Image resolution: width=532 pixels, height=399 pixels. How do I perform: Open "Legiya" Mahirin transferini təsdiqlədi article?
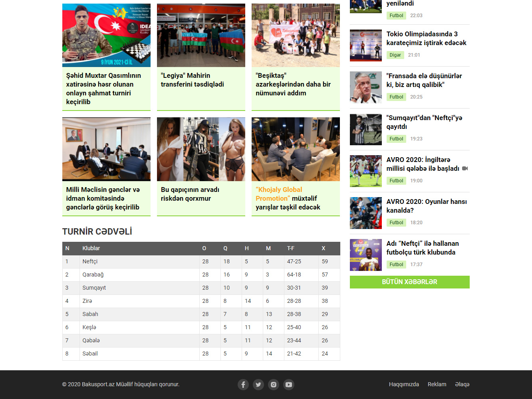(x=192, y=80)
